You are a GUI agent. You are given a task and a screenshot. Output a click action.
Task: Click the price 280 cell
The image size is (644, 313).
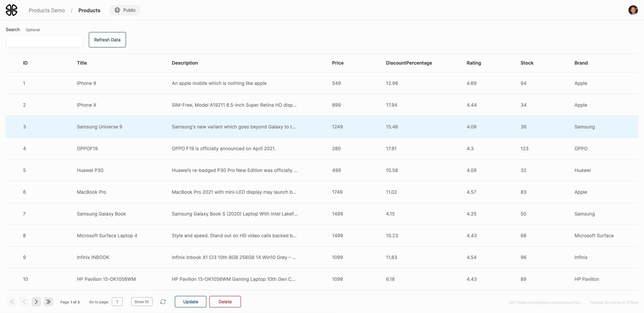(x=336, y=149)
